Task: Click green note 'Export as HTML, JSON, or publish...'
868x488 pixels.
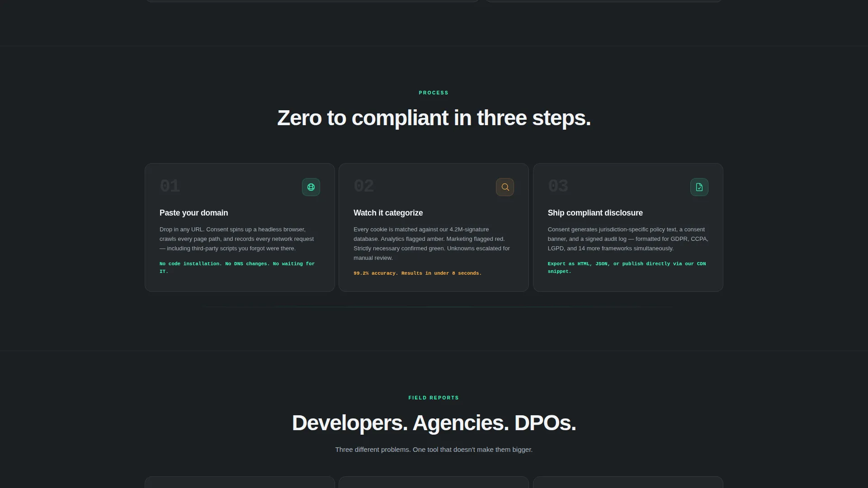Action: tap(627, 267)
